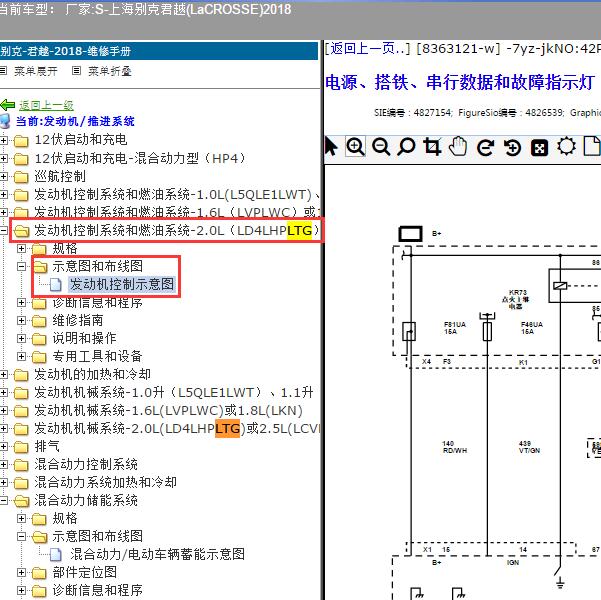Click the folder icon of 巡航控制
The height and width of the screenshot is (600, 601).
(x=21, y=177)
